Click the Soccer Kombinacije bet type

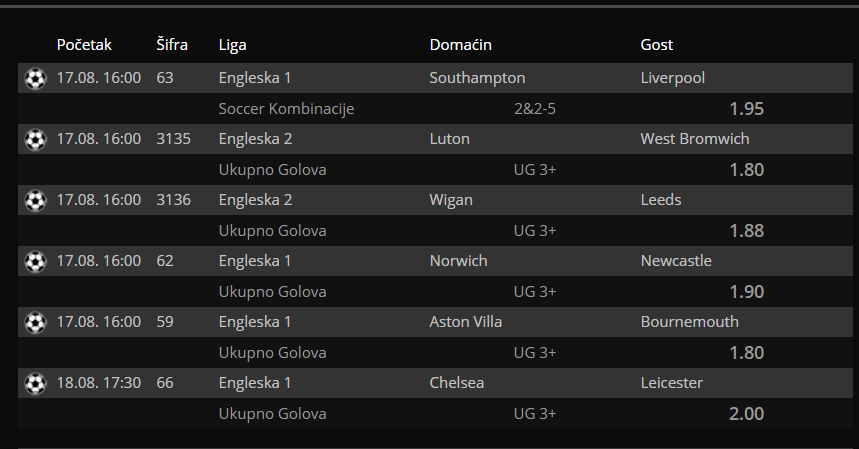(x=286, y=108)
